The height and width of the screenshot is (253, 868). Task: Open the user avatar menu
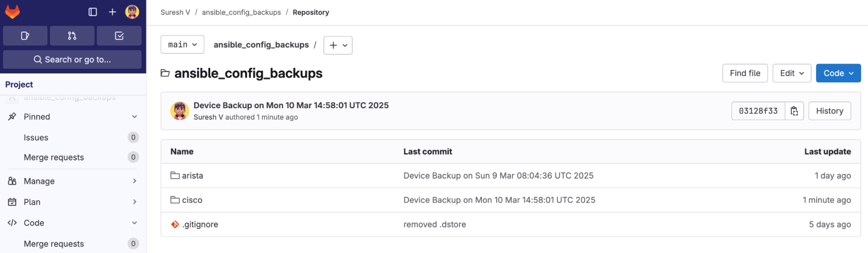[132, 12]
